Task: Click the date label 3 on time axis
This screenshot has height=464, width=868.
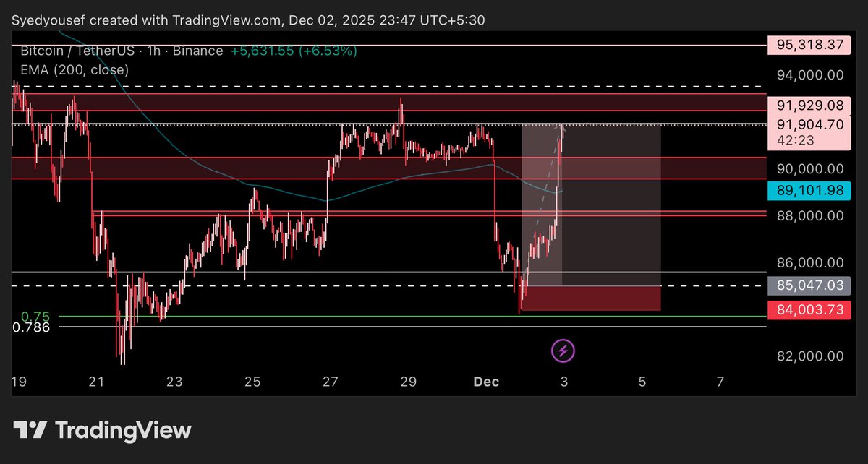Action: click(x=564, y=381)
